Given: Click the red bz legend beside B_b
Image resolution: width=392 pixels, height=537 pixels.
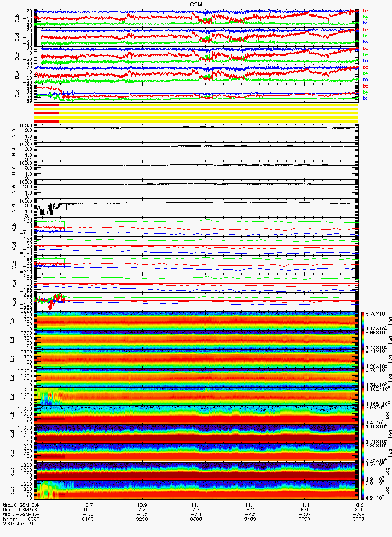Looking at the screenshot, I should click(x=366, y=11).
